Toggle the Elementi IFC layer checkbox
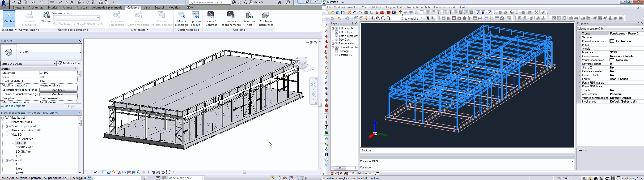Image resolution: width=644 pixels, height=180 pixels. point(336,55)
